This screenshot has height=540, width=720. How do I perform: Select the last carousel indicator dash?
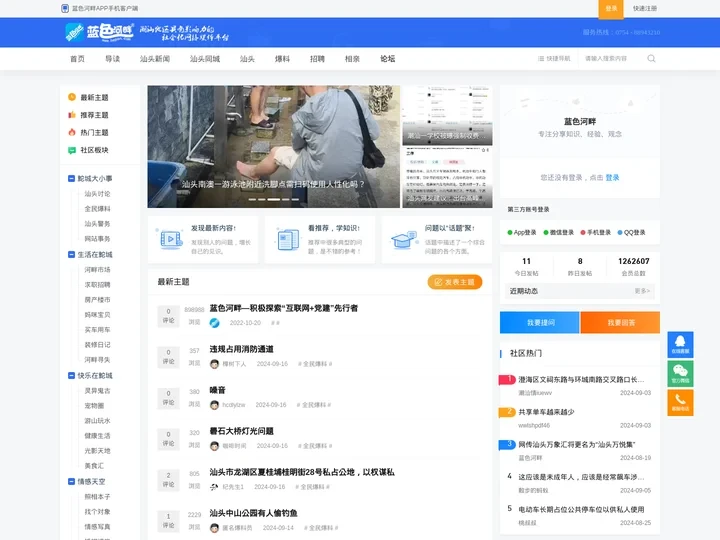click(295, 200)
